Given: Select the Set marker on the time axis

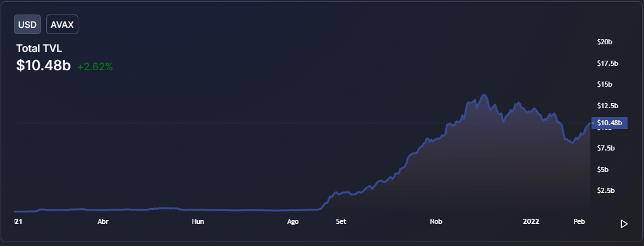Looking at the screenshot, I should tap(341, 221).
